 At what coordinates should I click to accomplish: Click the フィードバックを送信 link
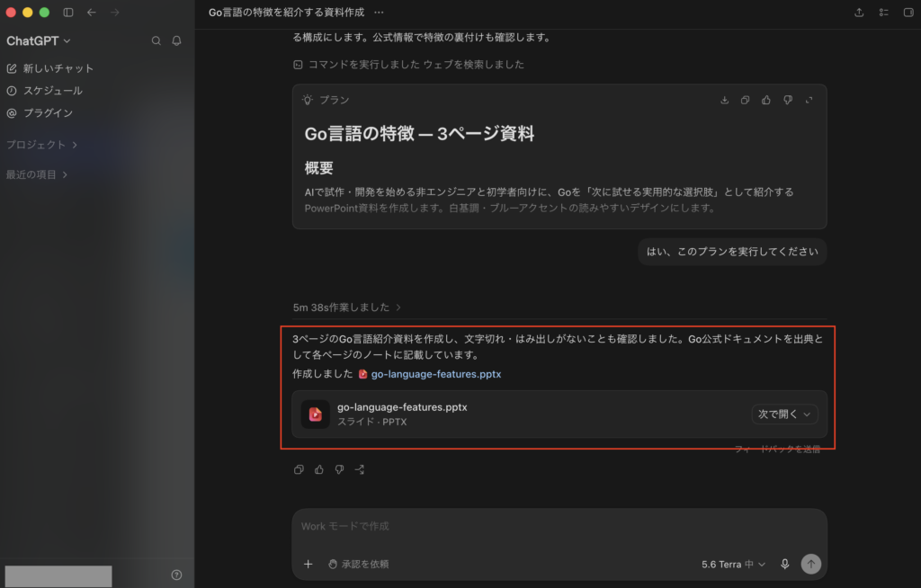[777, 450]
